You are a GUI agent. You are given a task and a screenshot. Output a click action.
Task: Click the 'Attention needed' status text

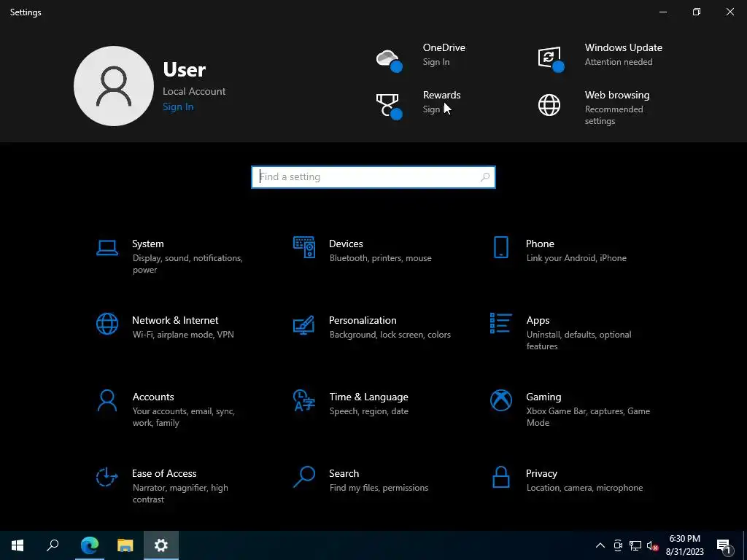coord(619,62)
